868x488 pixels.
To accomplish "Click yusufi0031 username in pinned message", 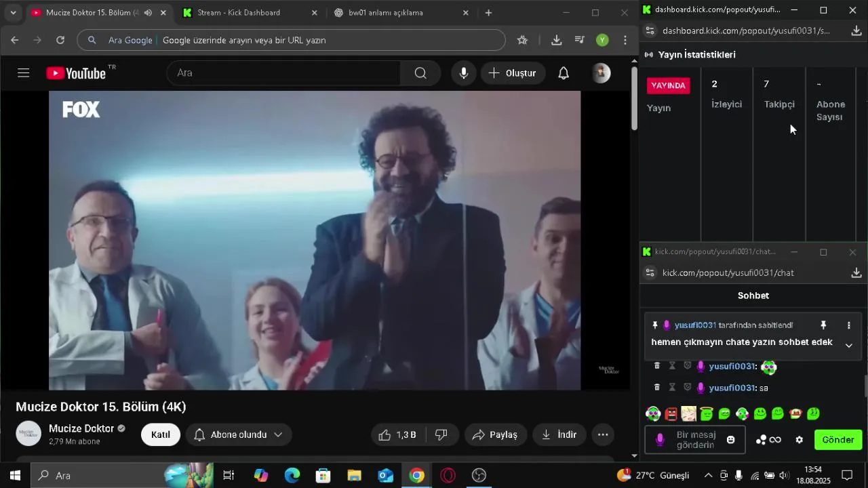I will coord(695,325).
